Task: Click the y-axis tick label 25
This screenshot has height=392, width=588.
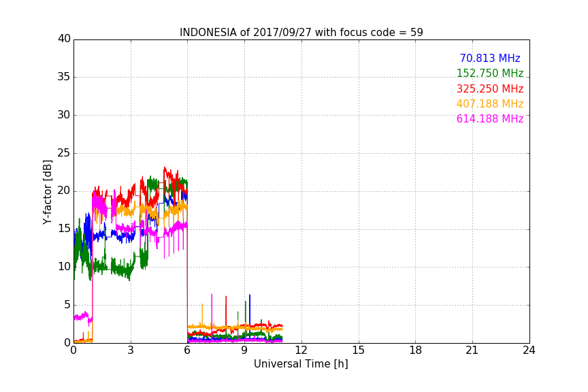Action: (x=64, y=153)
